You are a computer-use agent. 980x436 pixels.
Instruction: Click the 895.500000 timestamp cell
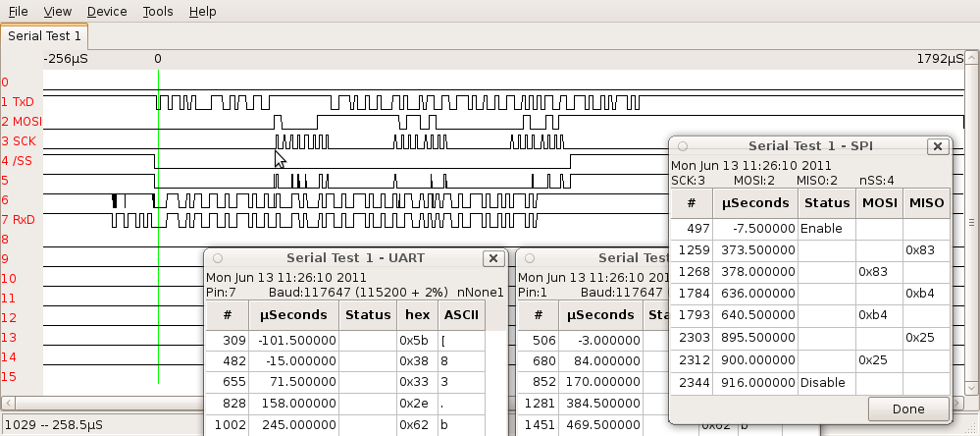coord(755,338)
